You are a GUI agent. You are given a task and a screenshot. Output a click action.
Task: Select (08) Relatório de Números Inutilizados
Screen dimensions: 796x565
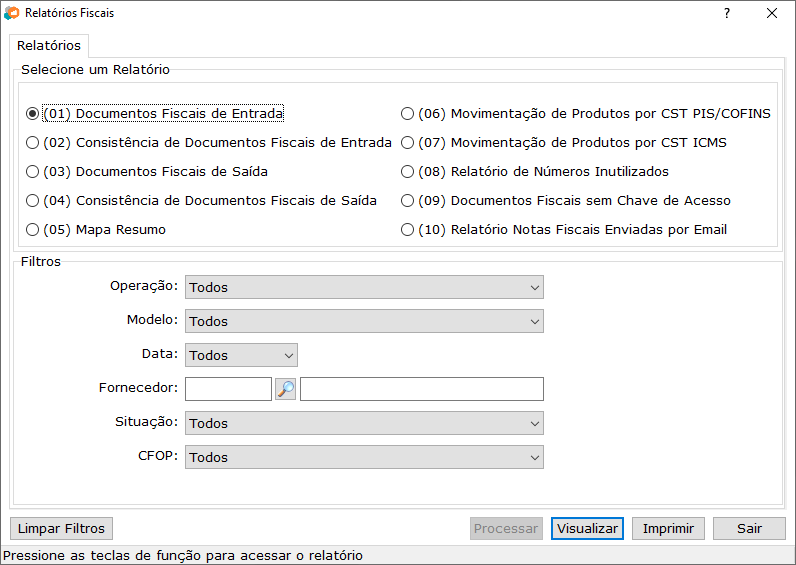pos(407,172)
